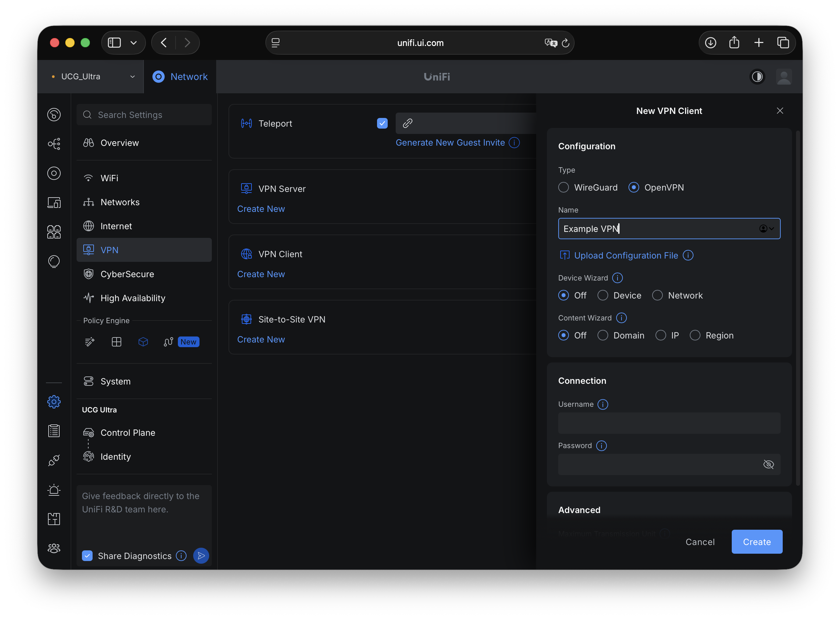840x619 pixels.
Task: Open the Dashboard icon in left rail
Action: (x=54, y=115)
